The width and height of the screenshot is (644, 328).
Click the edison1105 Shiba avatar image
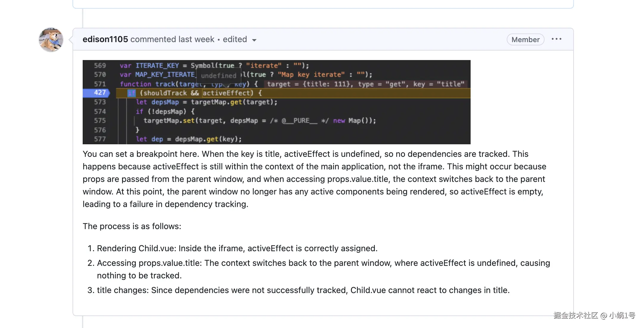pyautogui.click(x=51, y=40)
